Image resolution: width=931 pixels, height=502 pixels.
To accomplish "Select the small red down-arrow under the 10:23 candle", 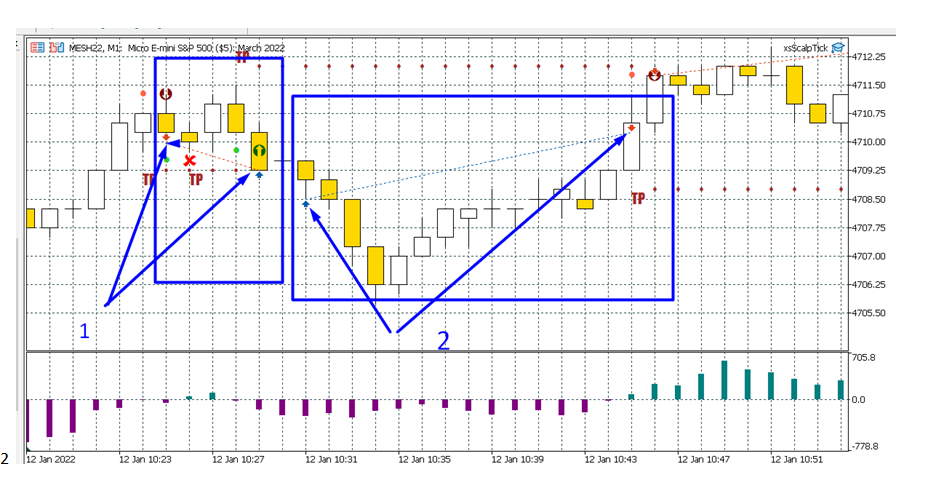I will pyautogui.click(x=166, y=137).
